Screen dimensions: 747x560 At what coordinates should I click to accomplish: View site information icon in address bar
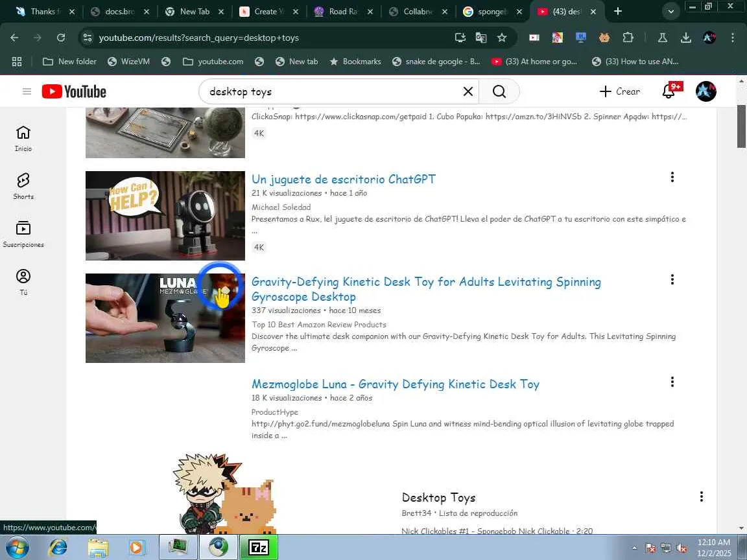pos(87,38)
